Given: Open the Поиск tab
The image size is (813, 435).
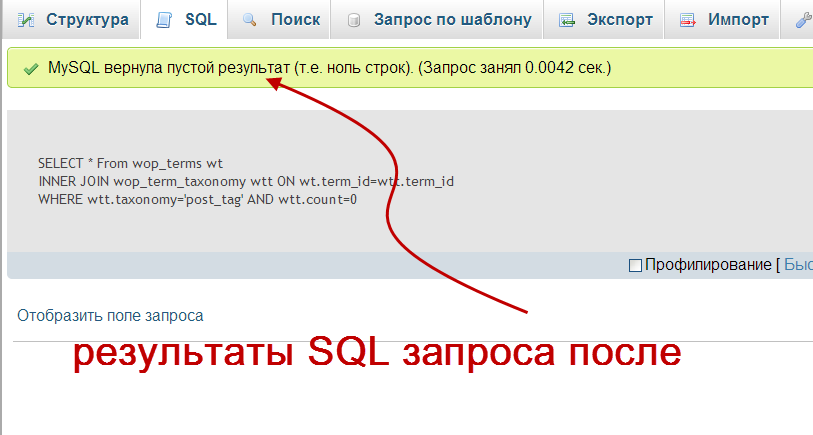Looking at the screenshot, I should click(279, 19).
